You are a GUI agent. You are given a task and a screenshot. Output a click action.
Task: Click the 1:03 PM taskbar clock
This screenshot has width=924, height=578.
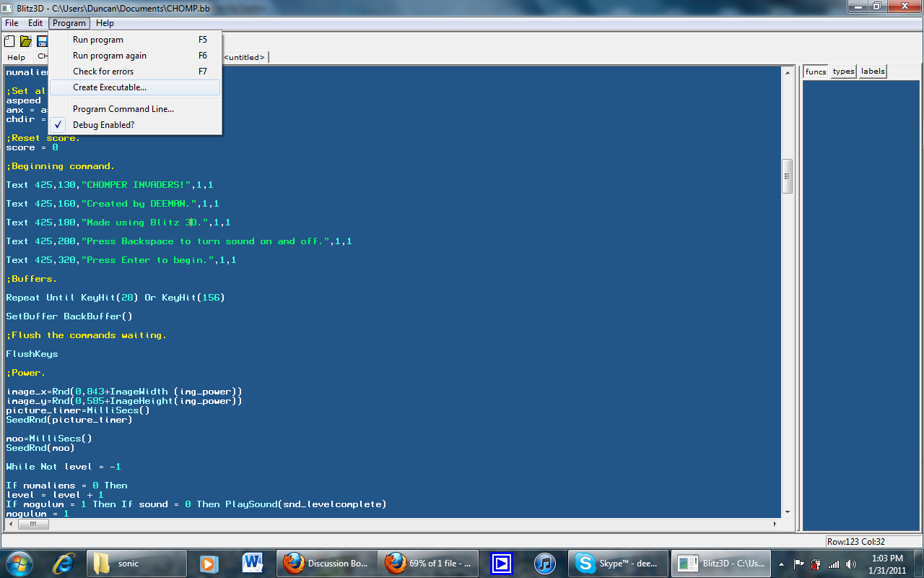click(x=886, y=564)
